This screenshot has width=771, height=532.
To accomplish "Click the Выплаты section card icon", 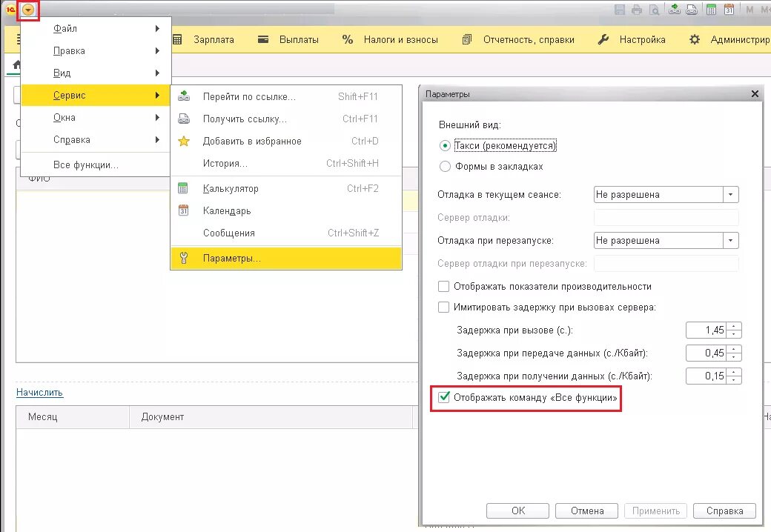I will (263, 39).
